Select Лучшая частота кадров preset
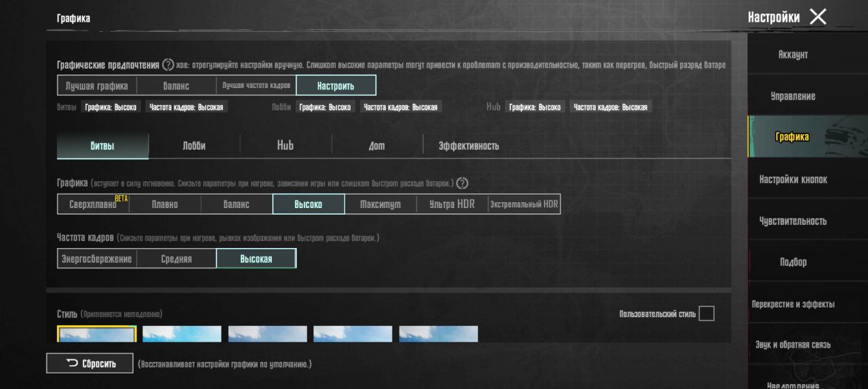This screenshot has width=868, height=389. click(x=256, y=86)
